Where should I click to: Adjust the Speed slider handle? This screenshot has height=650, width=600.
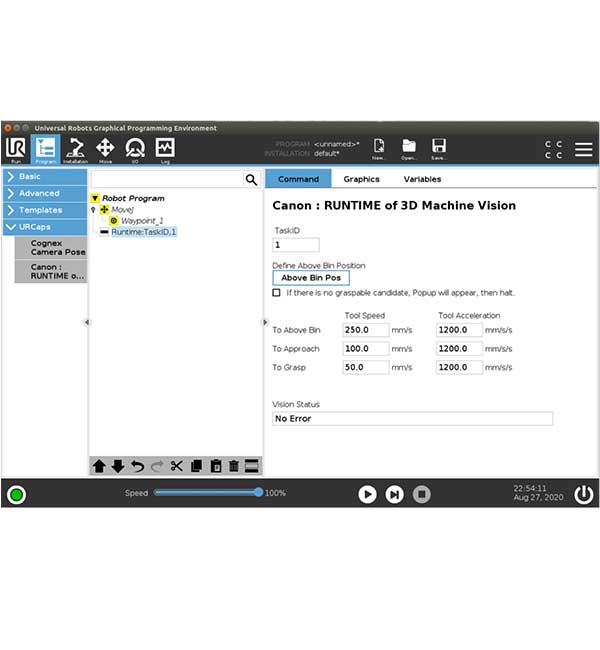pyautogui.click(x=259, y=492)
